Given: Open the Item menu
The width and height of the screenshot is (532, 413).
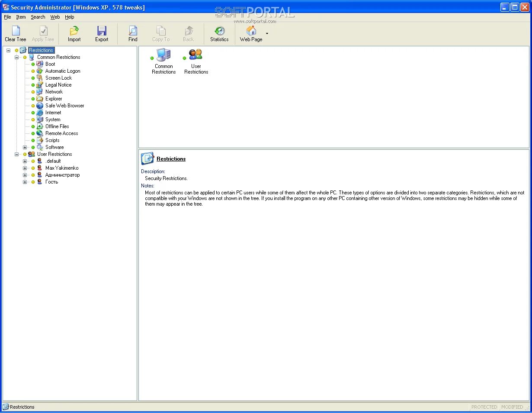Looking at the screenshot, I should (x=21, y=17).
